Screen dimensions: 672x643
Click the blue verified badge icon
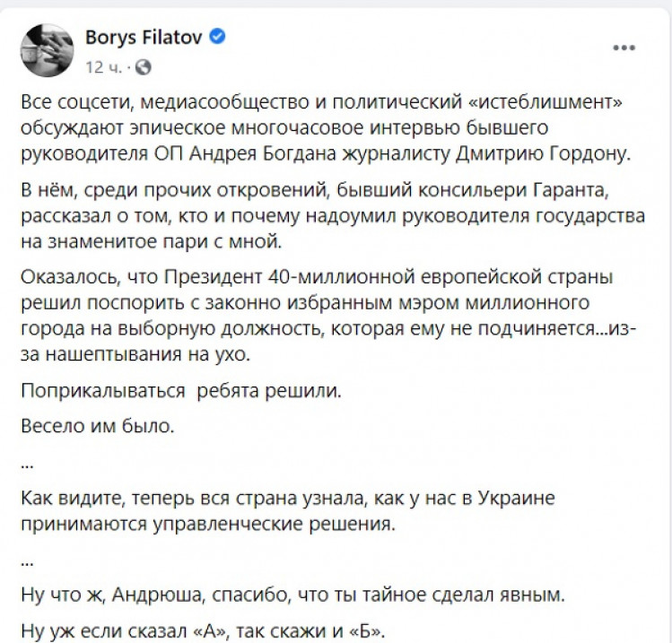point(216,38)
